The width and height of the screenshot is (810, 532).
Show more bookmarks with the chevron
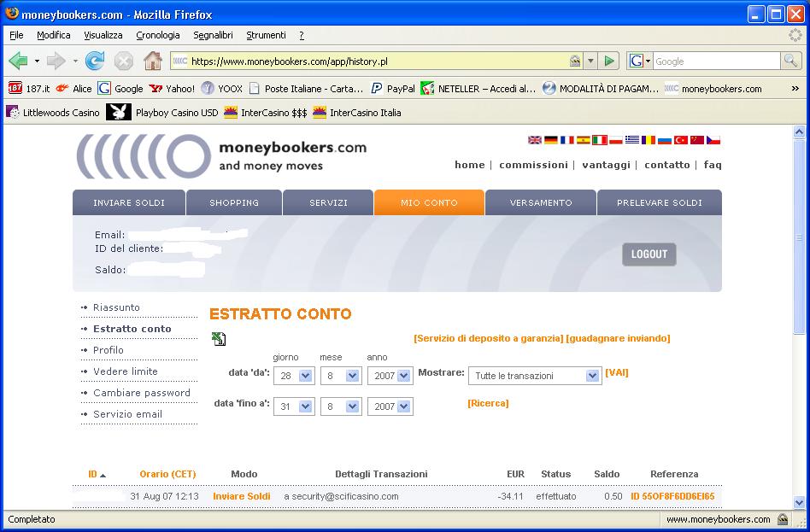[x=795, y=88]
